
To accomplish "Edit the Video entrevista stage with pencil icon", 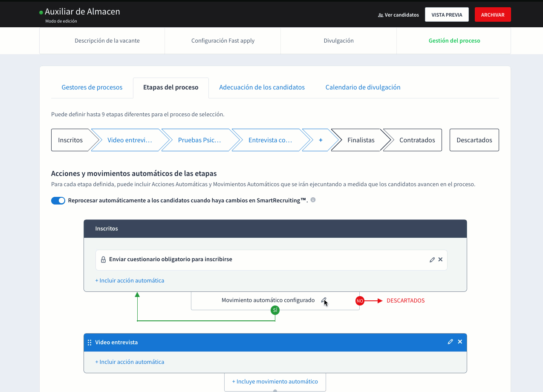I will pos(451,341).
